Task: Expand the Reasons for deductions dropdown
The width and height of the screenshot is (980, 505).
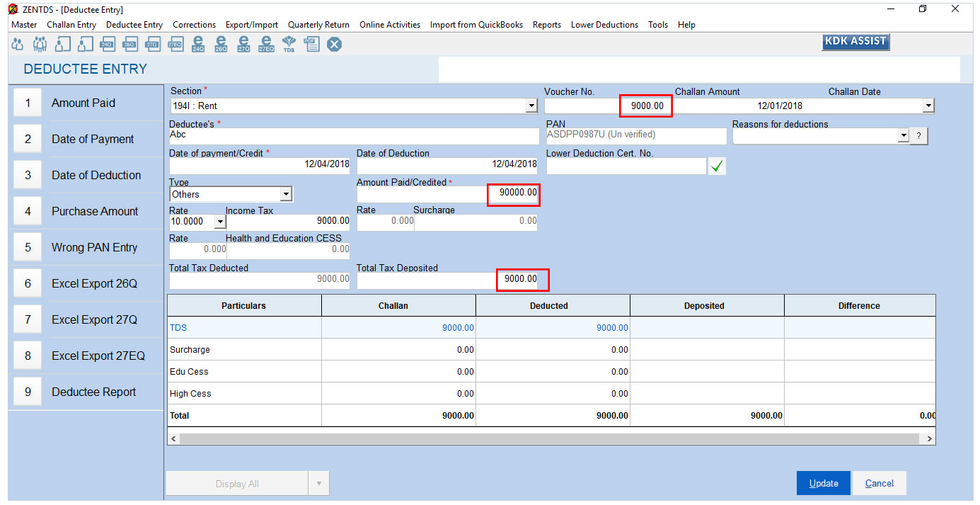Action: [x=902, y=136]
